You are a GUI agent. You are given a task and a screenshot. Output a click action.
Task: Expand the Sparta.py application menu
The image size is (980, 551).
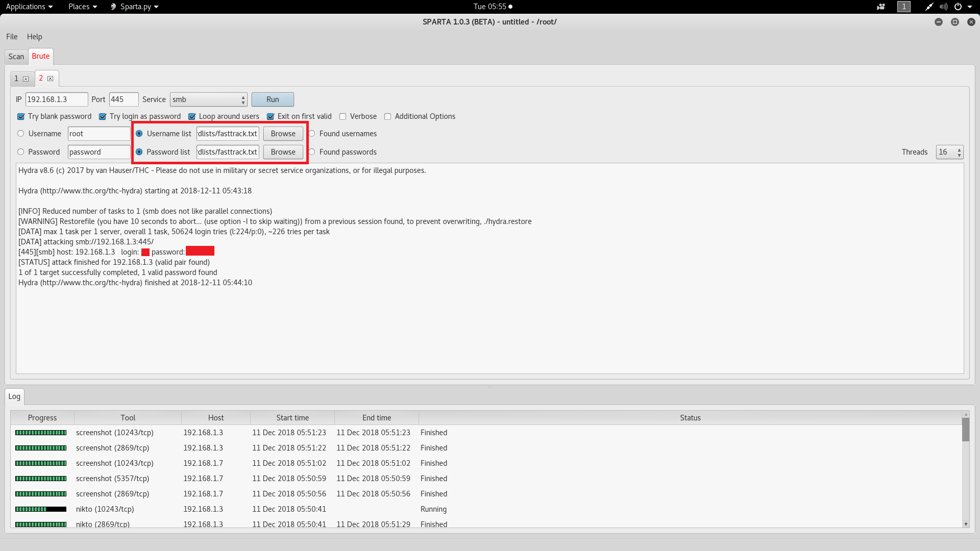[x=135, y=7]
